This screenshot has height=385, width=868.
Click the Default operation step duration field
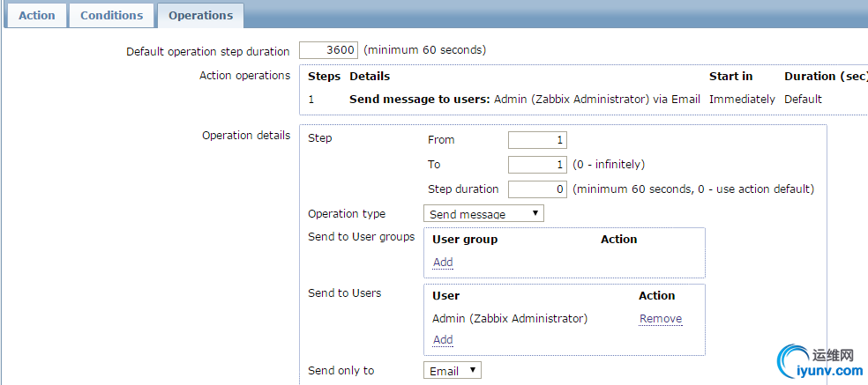coord(329,50)
